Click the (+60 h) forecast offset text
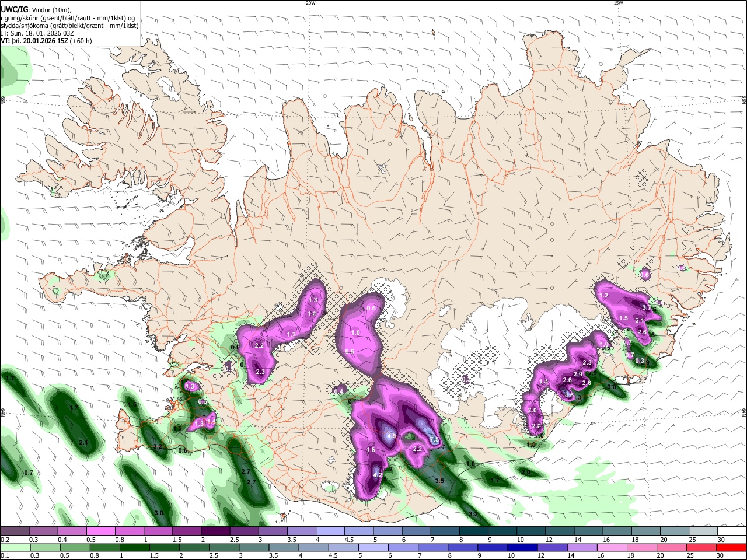 coord(81,41)
